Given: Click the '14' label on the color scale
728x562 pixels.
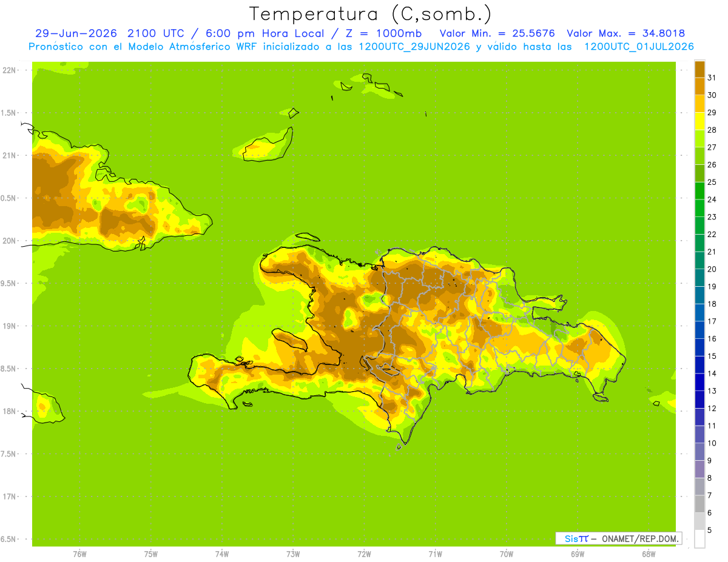Looking at the screenshot, I should [712, 373].
